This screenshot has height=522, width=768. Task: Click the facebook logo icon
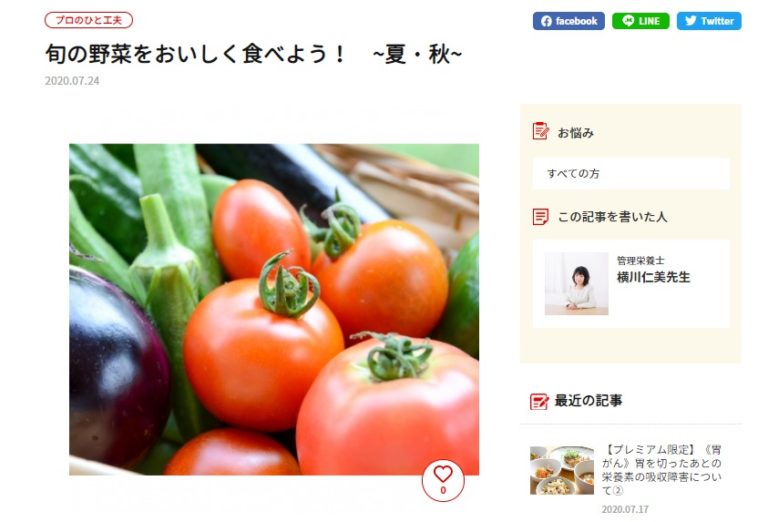[x=546, y=21]
